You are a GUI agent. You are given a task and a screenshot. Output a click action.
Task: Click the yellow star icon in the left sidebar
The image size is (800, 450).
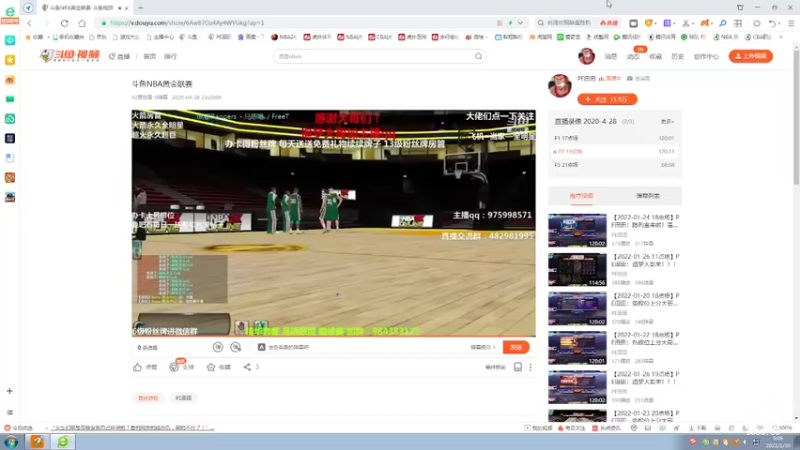(x=10, y=60)
